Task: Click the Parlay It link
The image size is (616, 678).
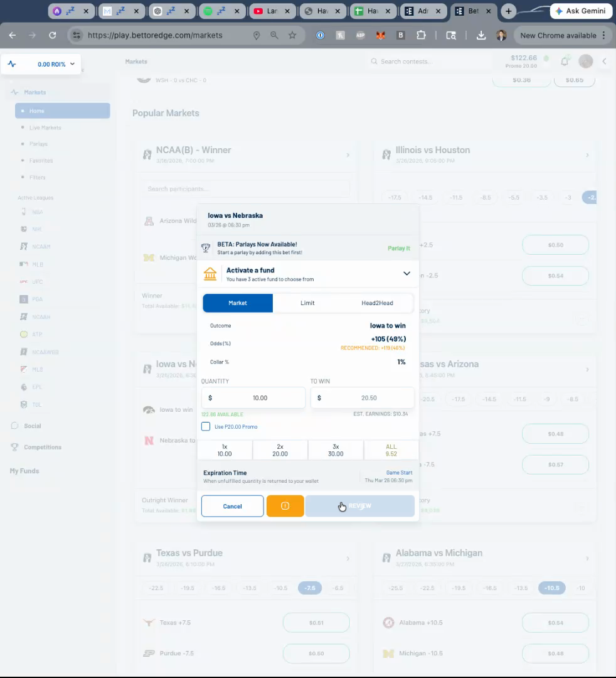Action: tap(398, 249)
